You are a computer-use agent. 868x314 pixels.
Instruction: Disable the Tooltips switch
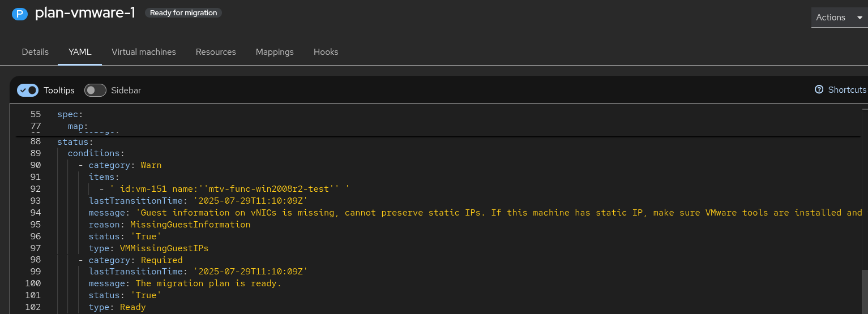click(28, 90)
